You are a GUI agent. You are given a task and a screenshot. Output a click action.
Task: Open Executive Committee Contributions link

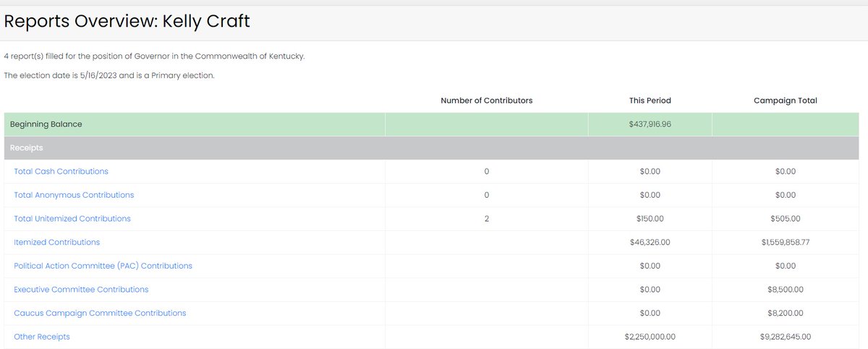tap(81, 290)
